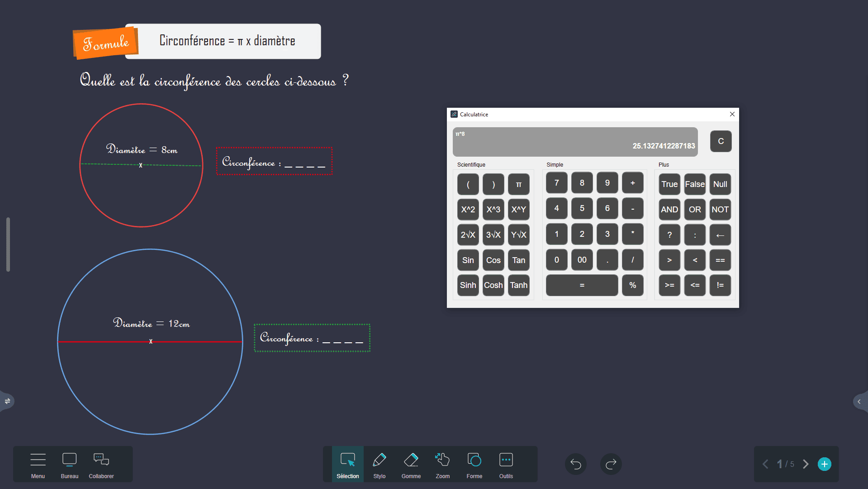This screenshot has width=868, height=489.
Task: Open the Forme shapes tool
Action: tap(474, 464)
